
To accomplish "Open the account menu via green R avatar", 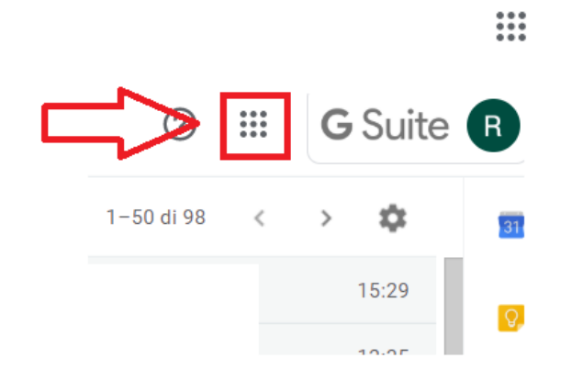I will [493, 126].
